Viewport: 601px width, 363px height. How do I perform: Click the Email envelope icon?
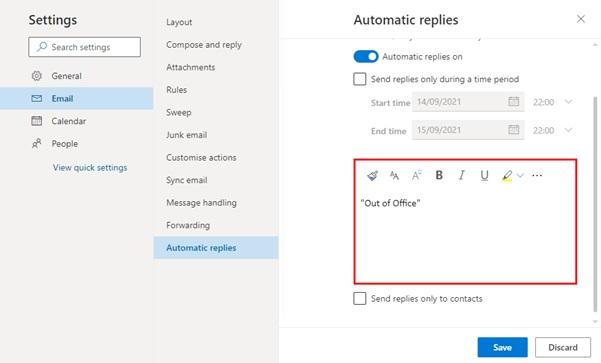click(x=37, y=99)
